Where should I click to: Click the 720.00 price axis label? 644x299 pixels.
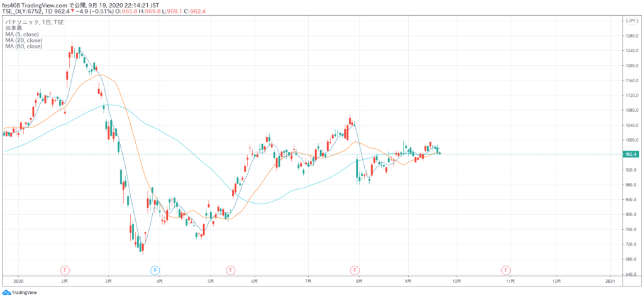[x=630, y=244]
